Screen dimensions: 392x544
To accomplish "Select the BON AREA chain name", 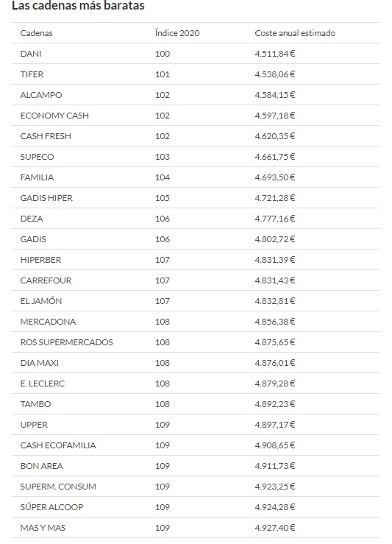I will pos(42,466).
